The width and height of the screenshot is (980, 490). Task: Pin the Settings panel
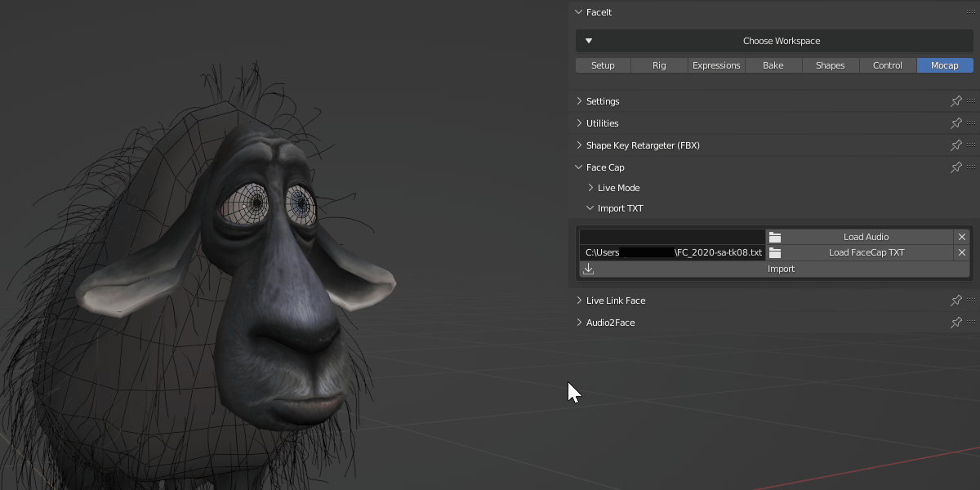coord(955,101)
